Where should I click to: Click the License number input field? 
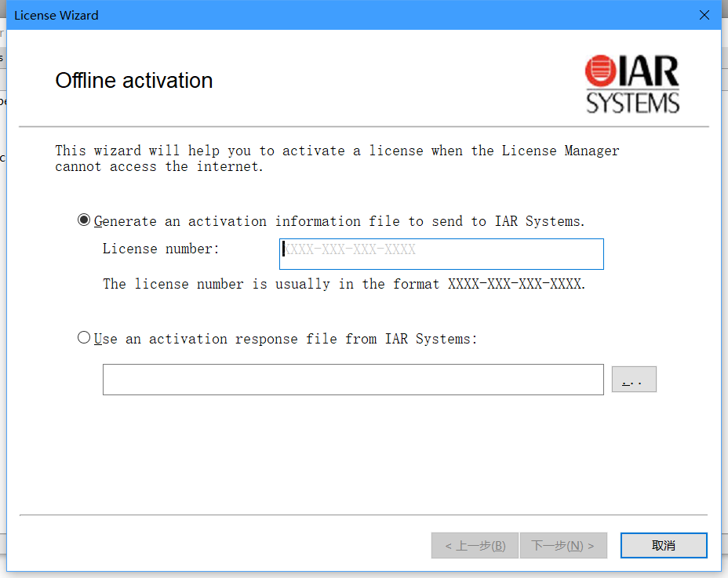coord(441,254)
